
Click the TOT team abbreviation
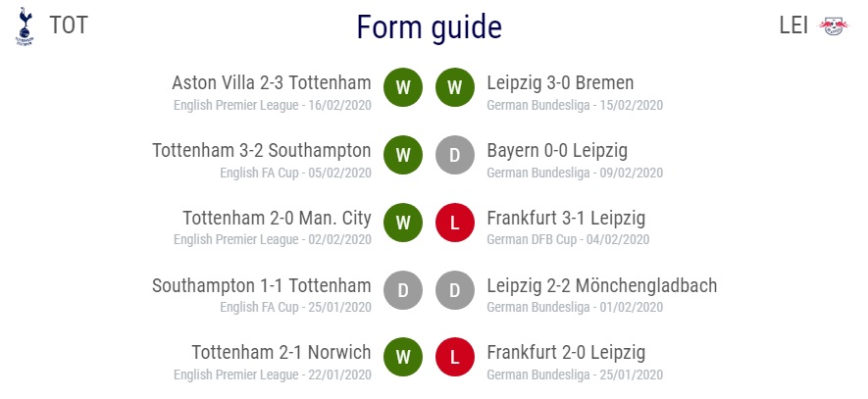pos(69,25)
